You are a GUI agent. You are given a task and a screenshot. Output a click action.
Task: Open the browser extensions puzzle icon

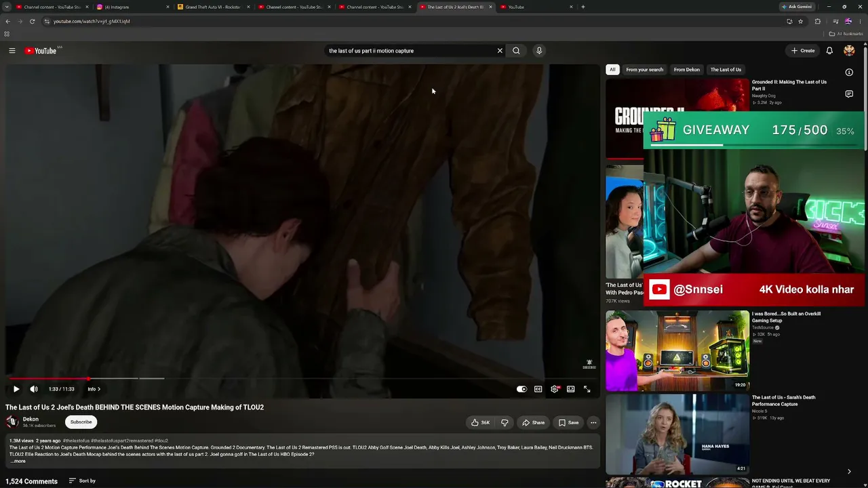tap(817, 21)
